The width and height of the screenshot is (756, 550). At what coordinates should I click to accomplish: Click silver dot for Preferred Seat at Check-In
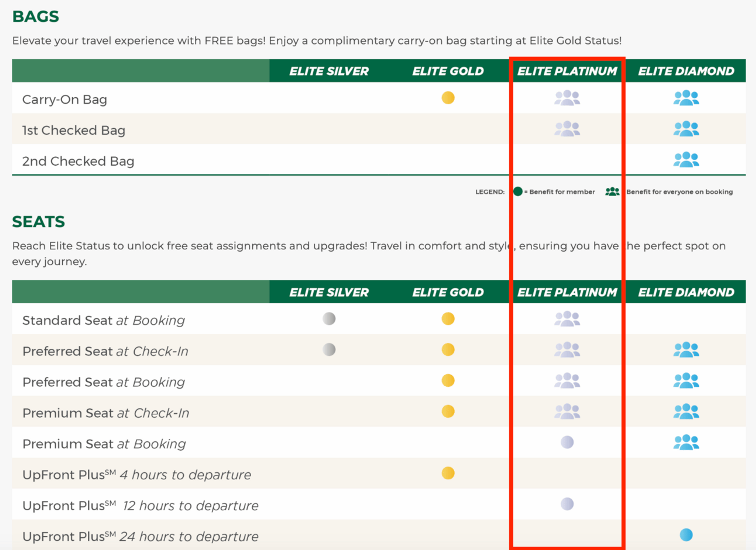point(329,350)
